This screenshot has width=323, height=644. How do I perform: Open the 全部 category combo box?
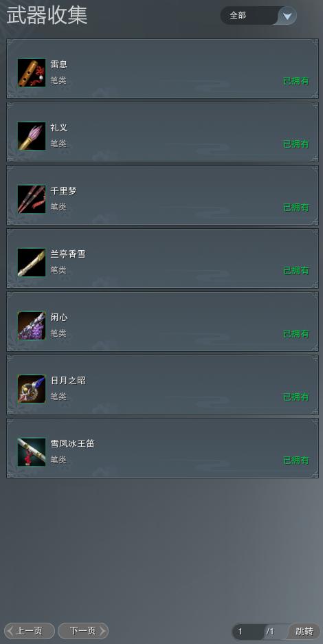pos(258,16)
